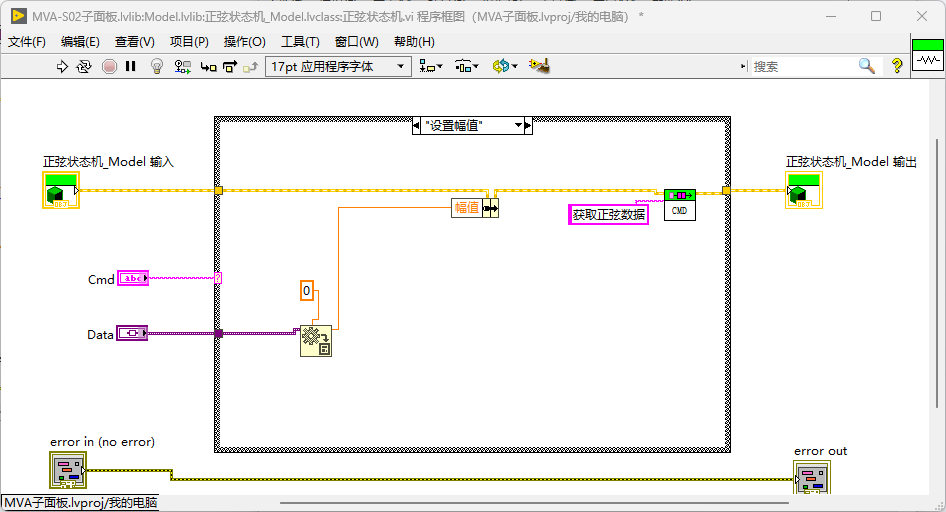Click the Abort Execution stop button
Viewport: 946px width, 512px height.
point(109,66)
